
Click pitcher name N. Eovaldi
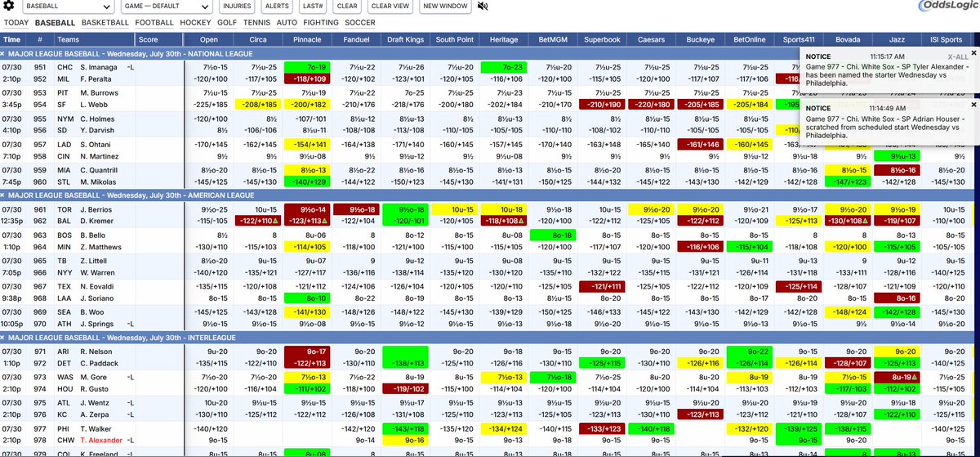[99, 286]
